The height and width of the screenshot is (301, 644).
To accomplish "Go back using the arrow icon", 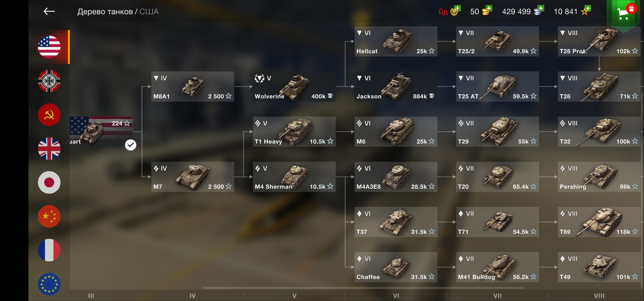I will click(49, 11).
